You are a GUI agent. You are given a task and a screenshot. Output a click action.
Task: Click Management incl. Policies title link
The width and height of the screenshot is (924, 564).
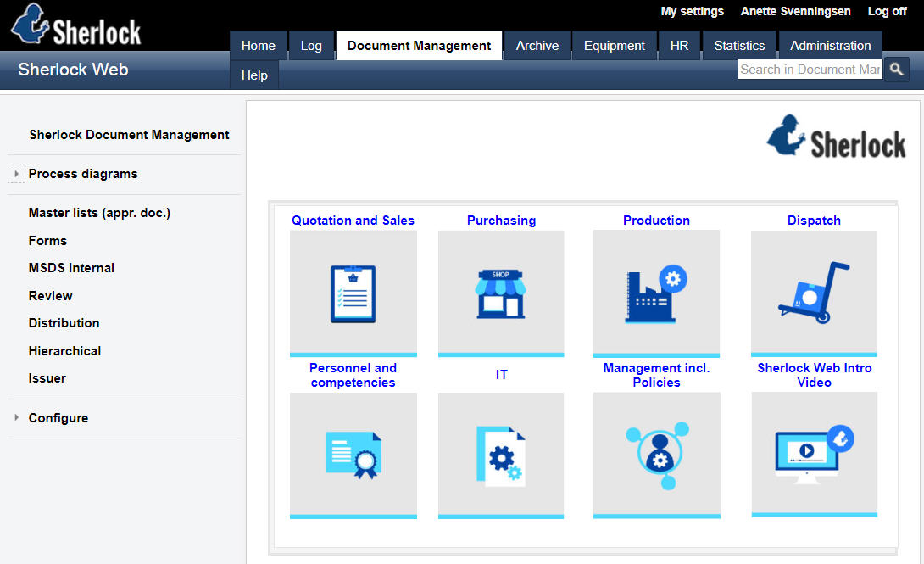click(x=656, y=375)
